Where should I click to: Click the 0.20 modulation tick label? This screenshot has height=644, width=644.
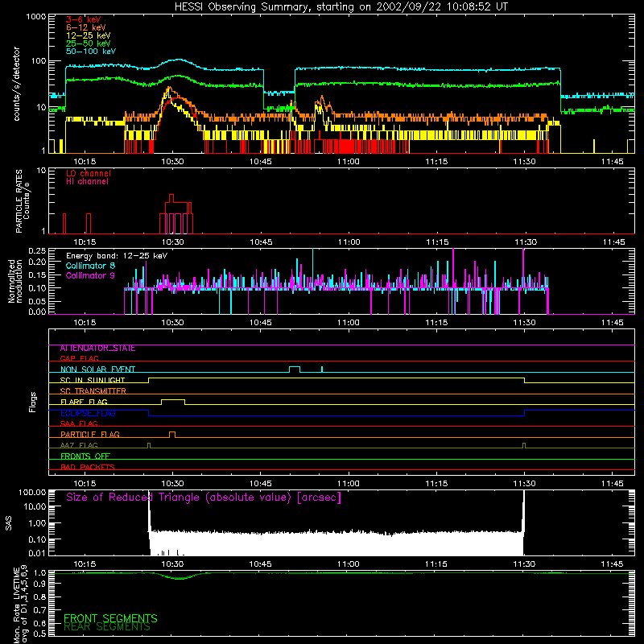(37, 262)
